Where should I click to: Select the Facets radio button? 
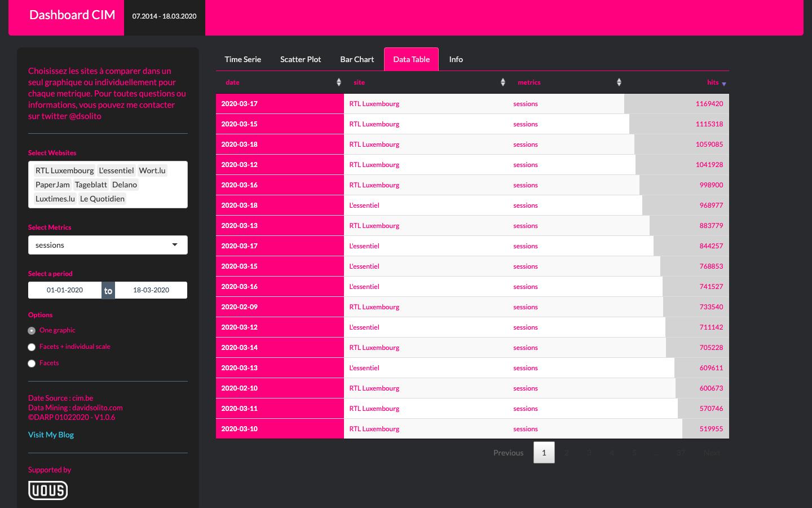pos(32,364)
